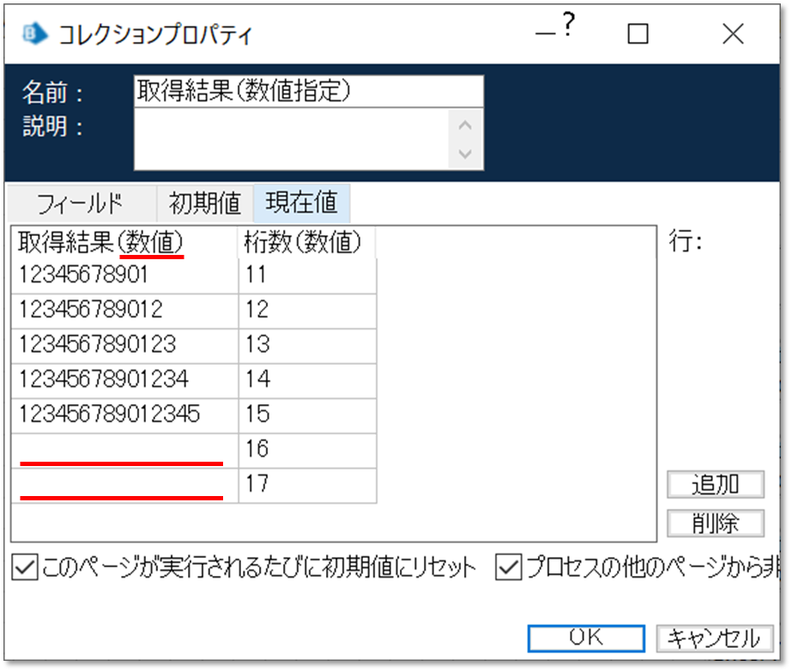Toggle このページが実行されるたびに初期値にリセット checkbox

[25, 567]
